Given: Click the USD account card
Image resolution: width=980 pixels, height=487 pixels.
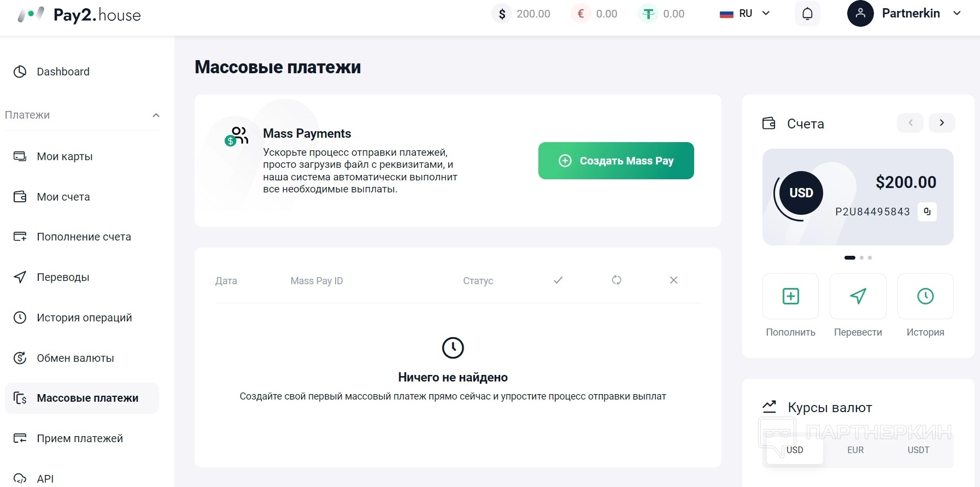Looking at the screenshot, I should coord(858,197).
